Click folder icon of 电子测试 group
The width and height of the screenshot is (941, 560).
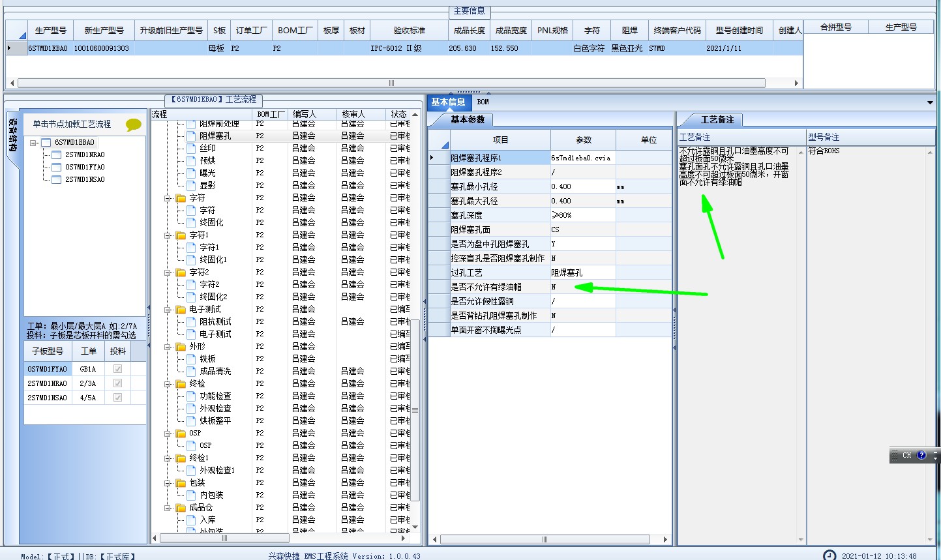tap(181, 310)
